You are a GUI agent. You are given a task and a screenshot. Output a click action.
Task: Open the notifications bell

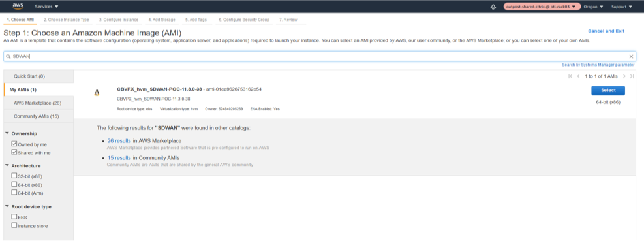(x=493, y=7)
